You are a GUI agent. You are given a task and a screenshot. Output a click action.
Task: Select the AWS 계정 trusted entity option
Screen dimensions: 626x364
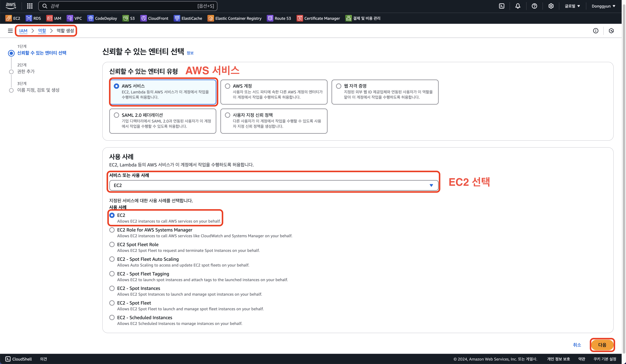(227, 86)
